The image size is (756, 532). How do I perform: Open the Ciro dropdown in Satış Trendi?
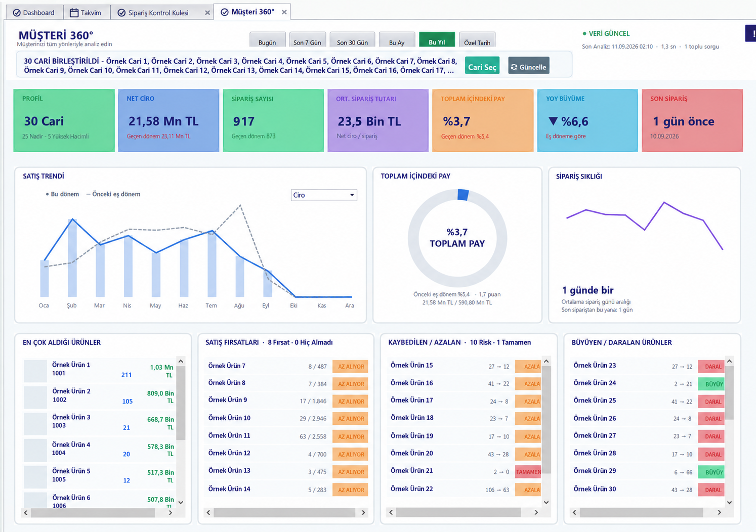tap(324, 195)
